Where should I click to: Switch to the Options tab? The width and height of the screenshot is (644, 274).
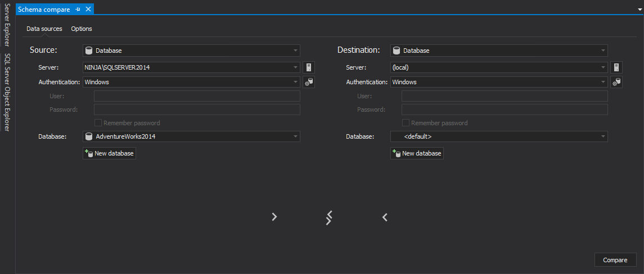[x=82, y=29]
